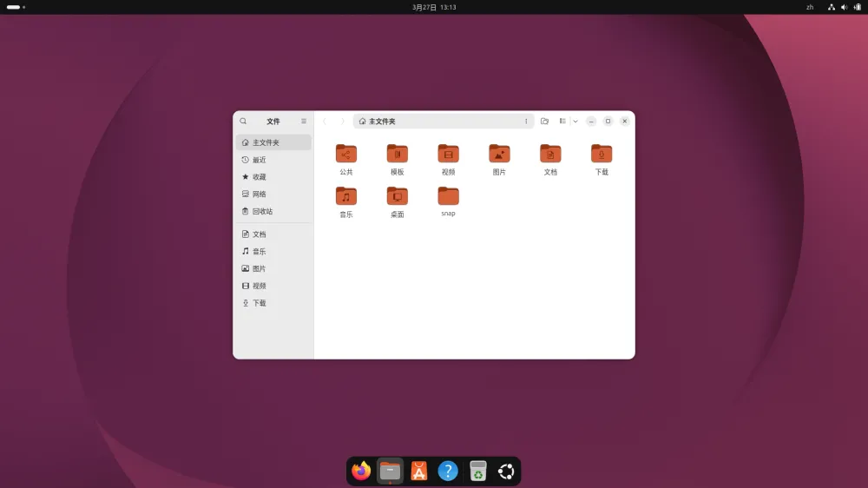Go forward with the forward arrow
Image resolution: width=868 pixels, height=488 pixels.
pos(342,122)
